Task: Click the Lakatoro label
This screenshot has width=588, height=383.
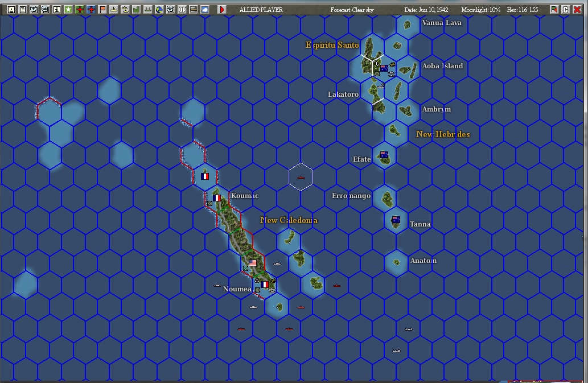Action: 343,94
